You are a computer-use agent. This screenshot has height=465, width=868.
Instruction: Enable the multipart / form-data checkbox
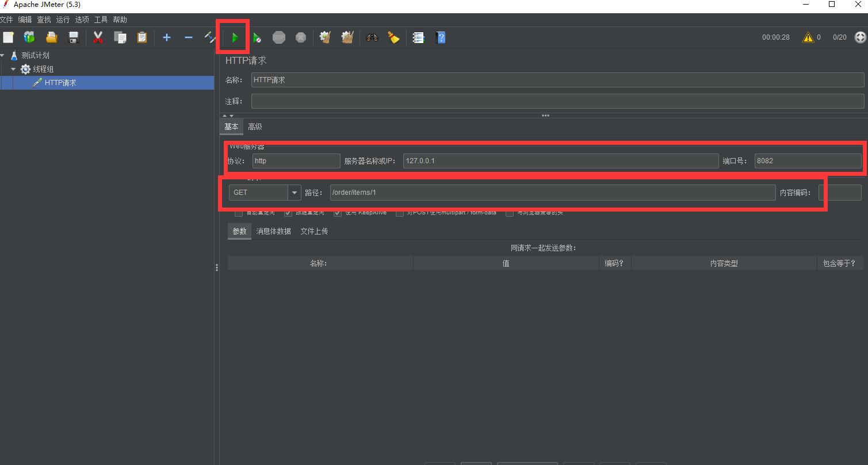tap(400, 213)
